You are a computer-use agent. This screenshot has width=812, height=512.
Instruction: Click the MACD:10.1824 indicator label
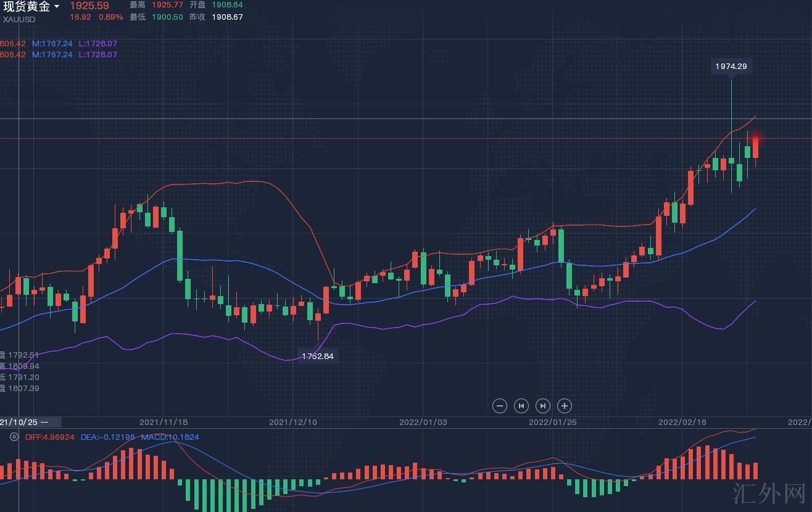[x=170, y=437]
